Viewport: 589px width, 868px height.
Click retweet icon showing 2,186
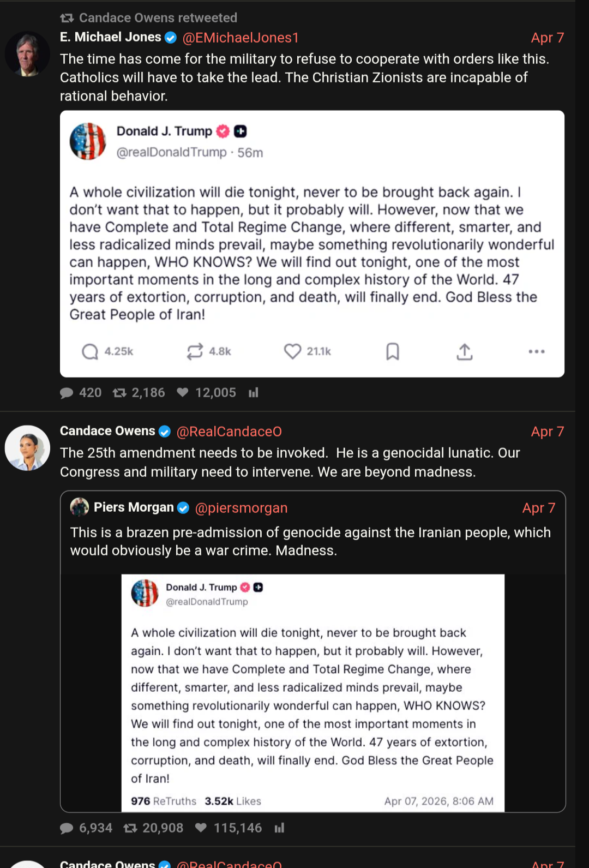coord(119,393)
